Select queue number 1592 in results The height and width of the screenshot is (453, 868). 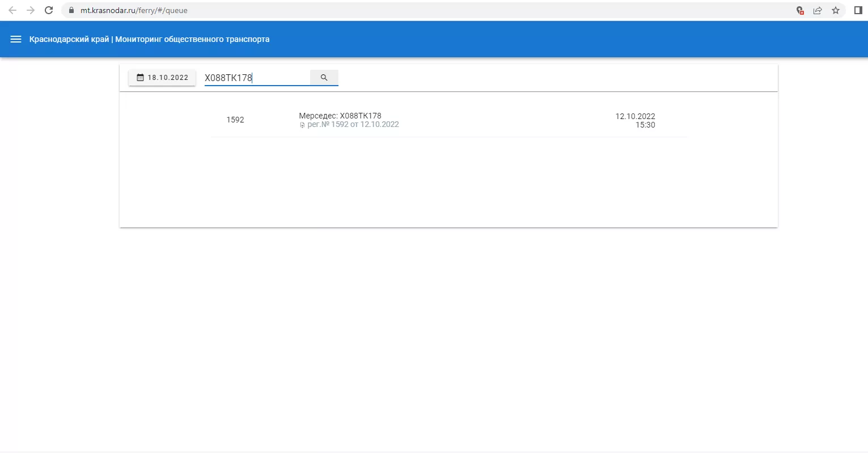[x=235, y=120]
